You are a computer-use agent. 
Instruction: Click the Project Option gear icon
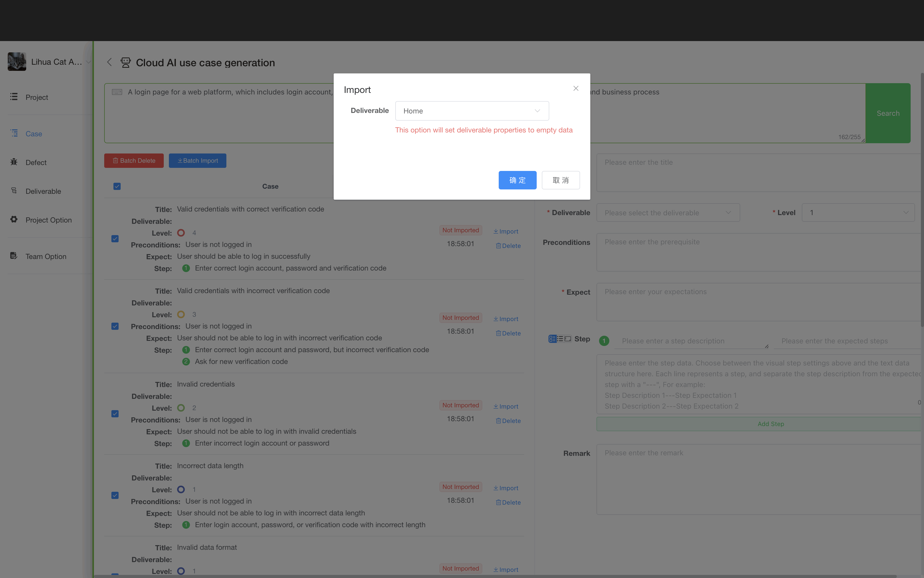point(14,219)
